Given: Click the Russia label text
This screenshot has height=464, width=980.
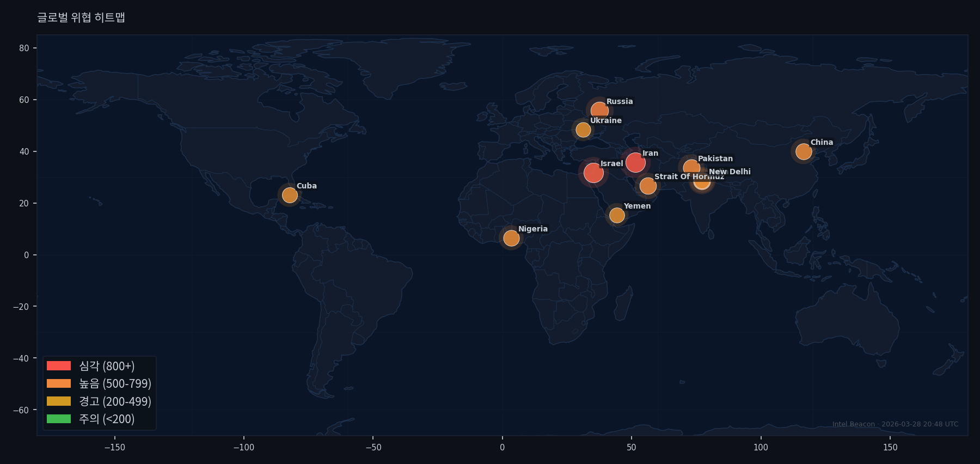Looking at the screenshot, I should [x=620, y=101].
